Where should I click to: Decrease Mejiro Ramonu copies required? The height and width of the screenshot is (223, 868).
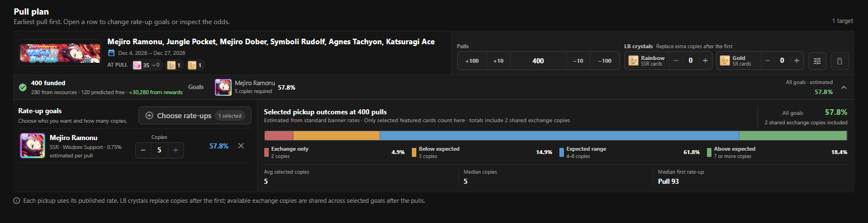click(x=143, y=150)
